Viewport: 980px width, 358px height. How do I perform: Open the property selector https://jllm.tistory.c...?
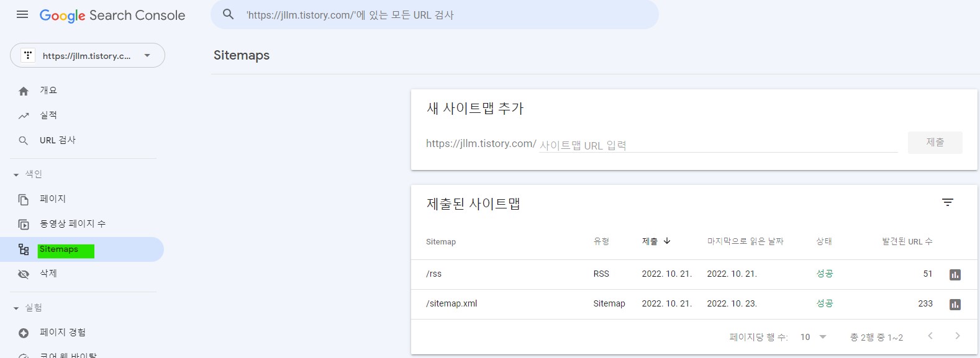click(88, 55)
